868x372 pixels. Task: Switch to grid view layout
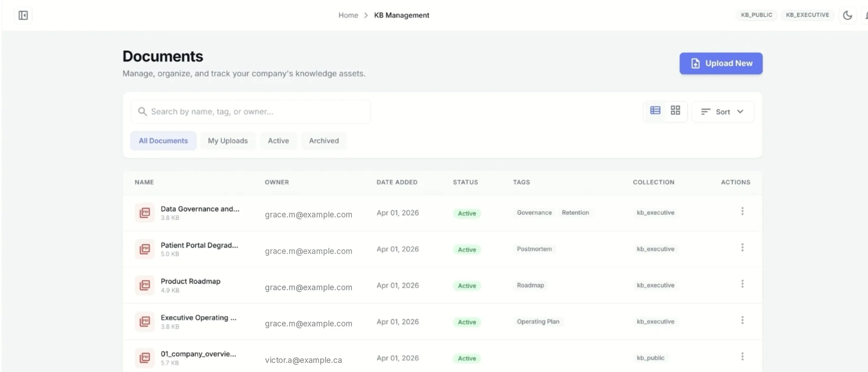[x=675, y=110]
